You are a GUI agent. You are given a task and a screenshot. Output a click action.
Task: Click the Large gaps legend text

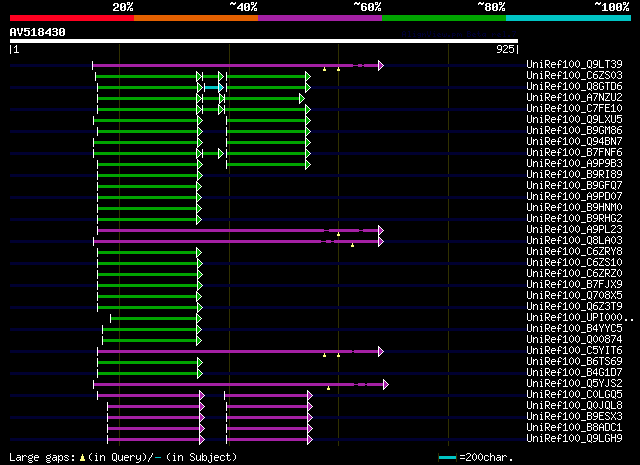pos(123,457)
